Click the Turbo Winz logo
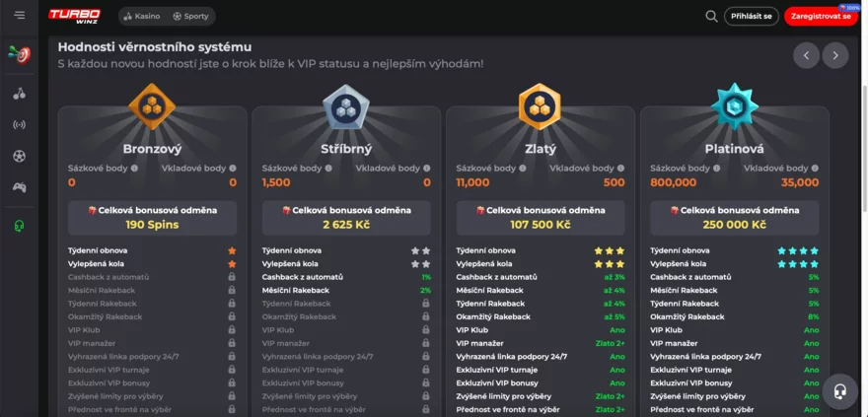The height and width of the screenshot is (417, 868). coord(74,16)
